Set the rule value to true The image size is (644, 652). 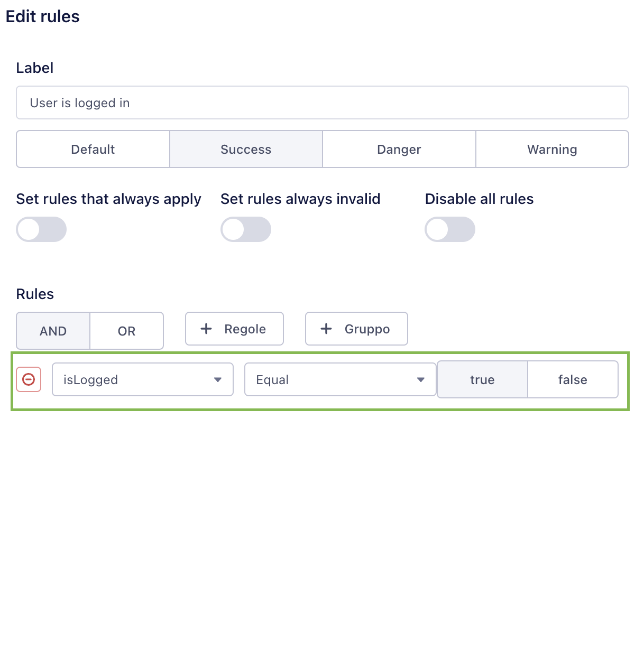482,379
